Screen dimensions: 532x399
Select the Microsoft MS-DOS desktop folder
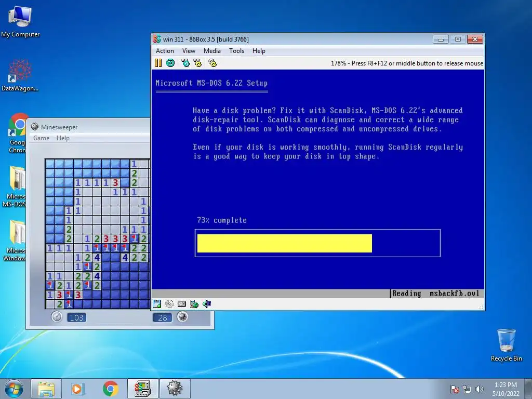tap(14, 187)
